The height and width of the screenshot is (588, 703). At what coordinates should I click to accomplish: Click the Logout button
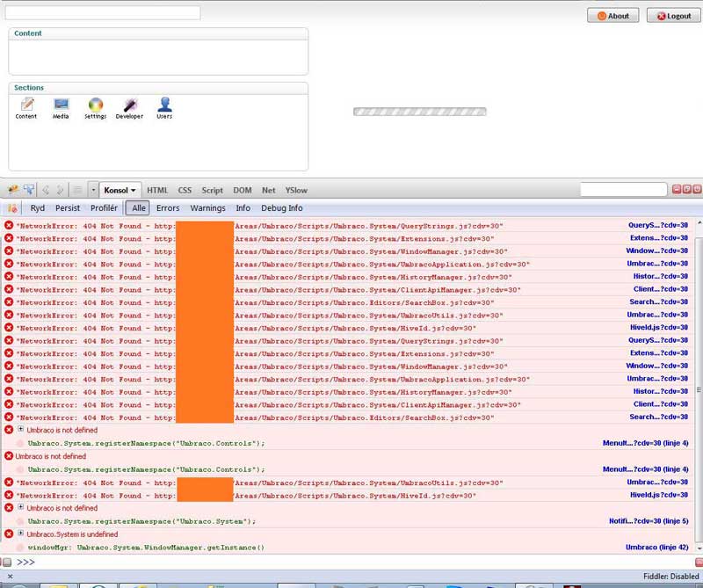[673, 16]
